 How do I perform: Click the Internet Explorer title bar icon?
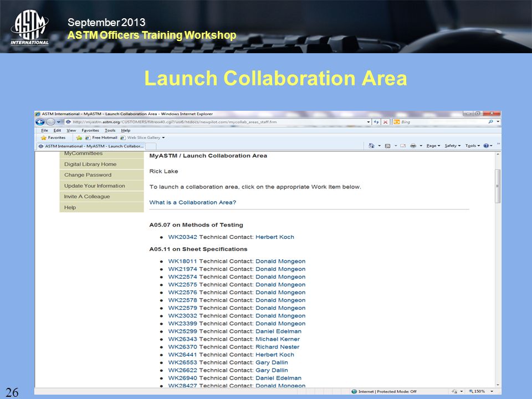click(x=38, y=114)
